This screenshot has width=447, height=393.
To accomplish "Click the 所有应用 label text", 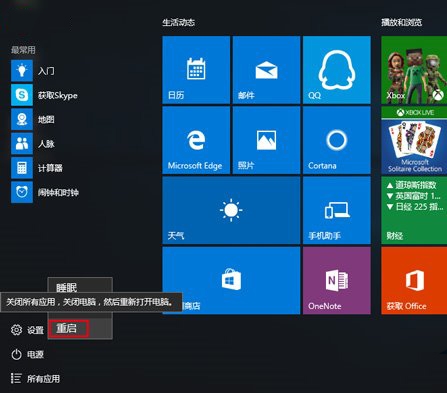I will 44,379.
